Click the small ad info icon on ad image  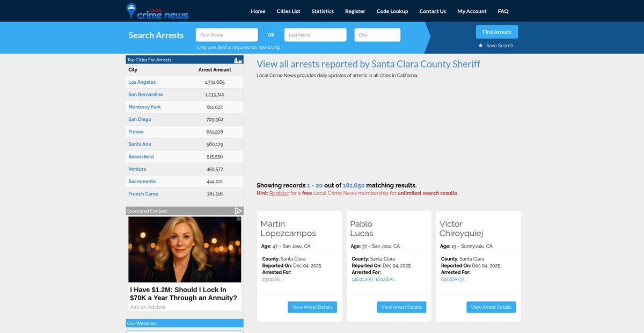click(x=239, y=219)
